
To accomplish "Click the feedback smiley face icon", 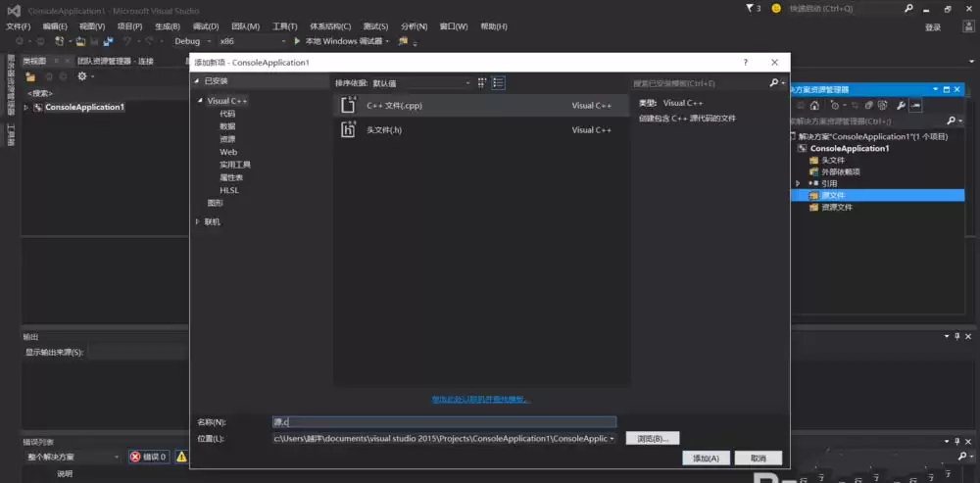I will [x=776, y=8].
